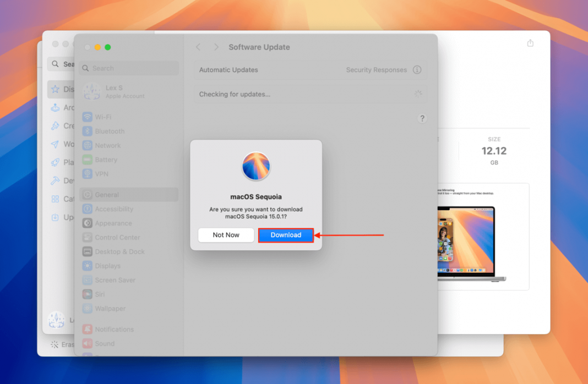Screen dimensions: 588x384
Task: Click the Search settings field
Action: (128, 68)
